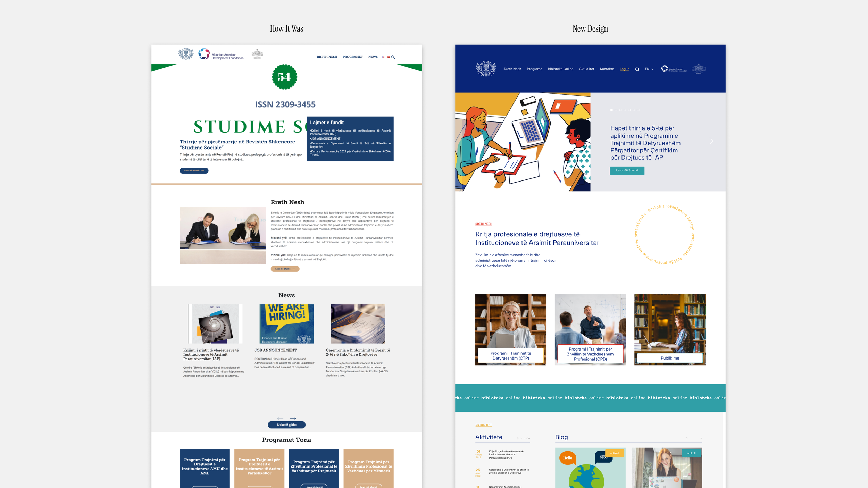This screenshot has width=868, height=488.
Task: Click the magnifier icon in old design header
Action: click(x=393, y=57)
